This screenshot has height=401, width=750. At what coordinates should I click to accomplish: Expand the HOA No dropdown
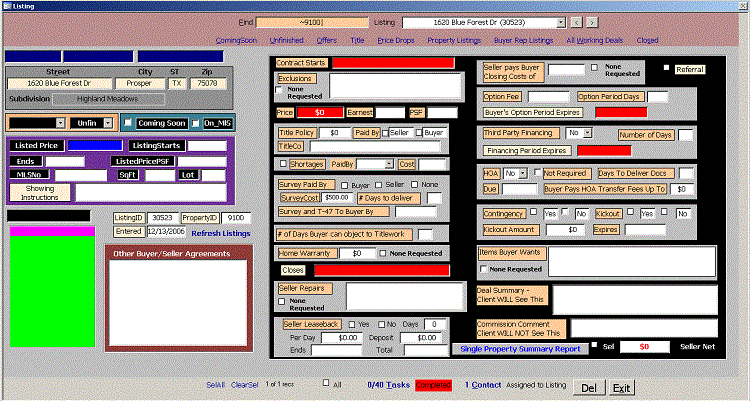click(x=523, y=173)
